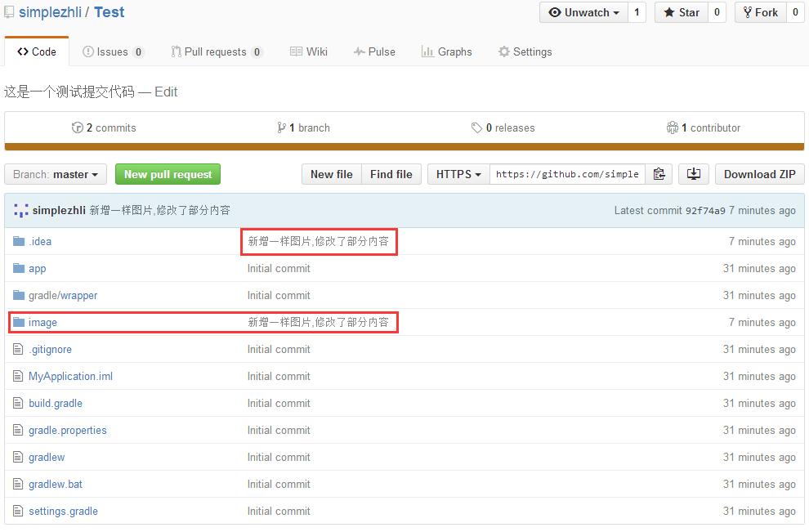Viewport: 809px width, 532px height.
Task: Click the gradle.properties file icon
Action: pos(18,430)
